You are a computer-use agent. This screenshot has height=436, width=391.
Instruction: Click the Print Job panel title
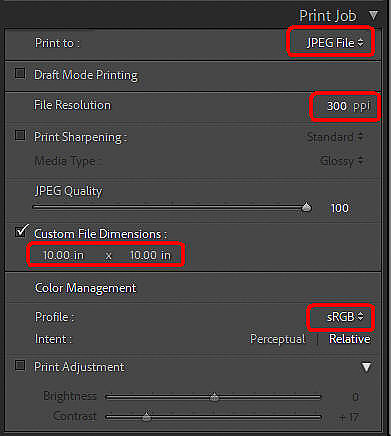tap(328, 16)
